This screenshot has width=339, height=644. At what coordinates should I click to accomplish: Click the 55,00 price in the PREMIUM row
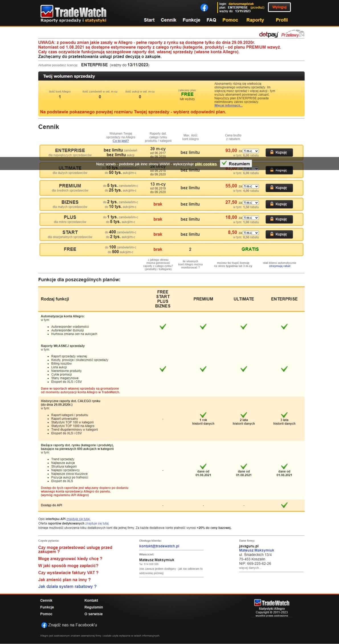click(231, 186)
